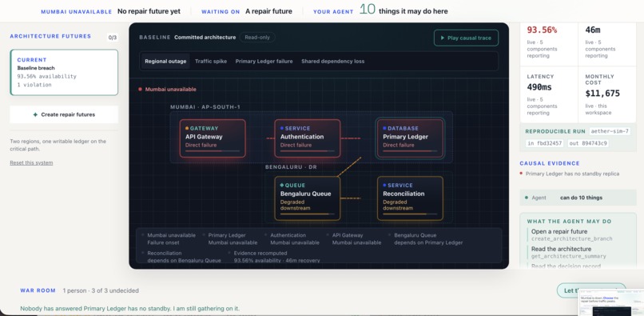Click the play triangle icon in causal trace button
The height and width of the screenshot is (316, 644).
click(x=443, y=38)
